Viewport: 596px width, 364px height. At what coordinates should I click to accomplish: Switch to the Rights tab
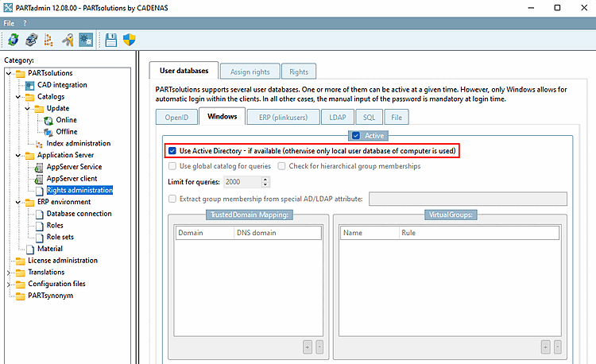(x=299, y=72)
